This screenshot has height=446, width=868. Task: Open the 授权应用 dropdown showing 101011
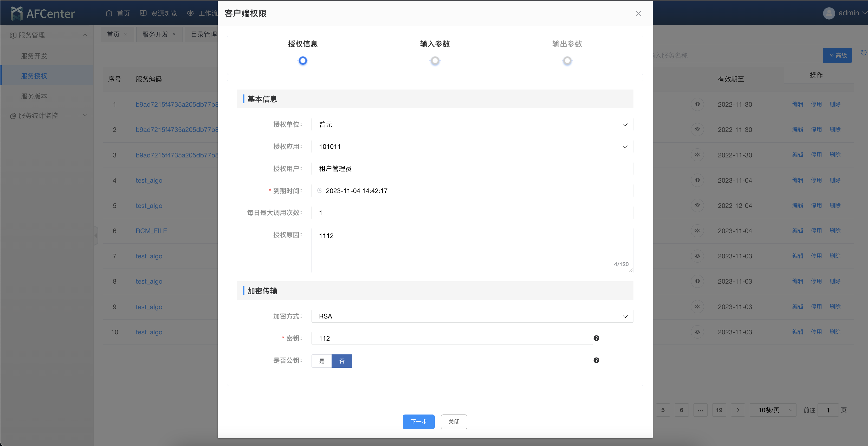[472, 147]
